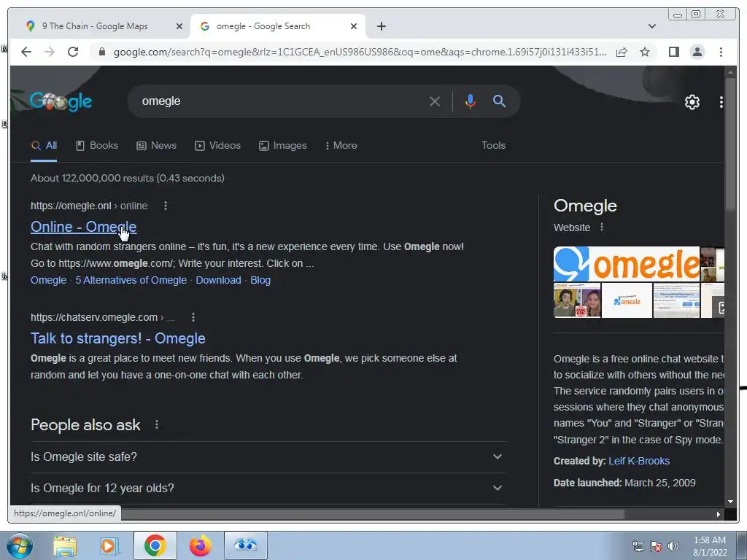Launch Firefox from the taskbar
This screenshot has width=747, height=560.
click(200, 545)
